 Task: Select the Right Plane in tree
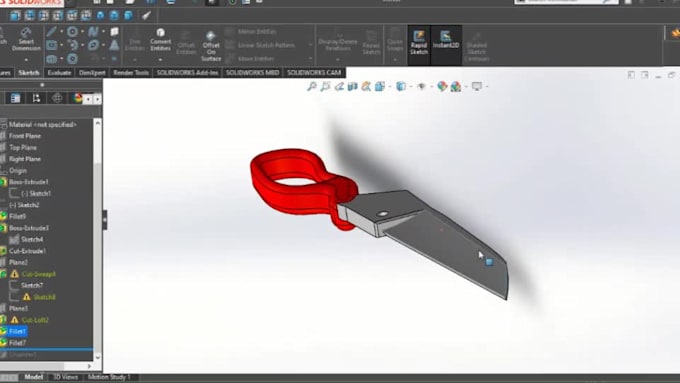pyautogui.click(x=25, y=159)
